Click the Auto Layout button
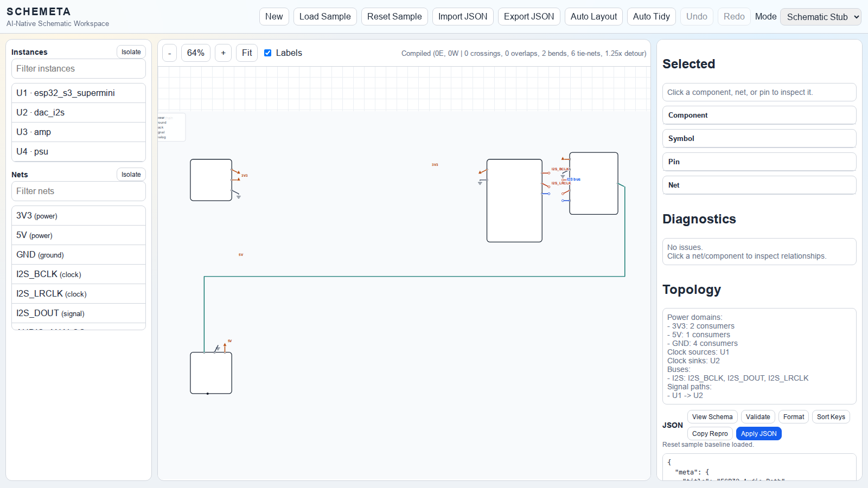Screen dimensions: 868x488 (593, 17)
